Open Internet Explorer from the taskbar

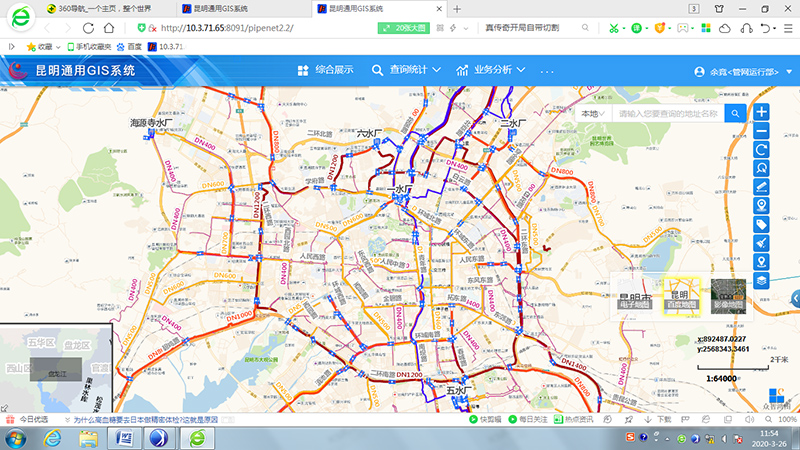click(52, 439)
